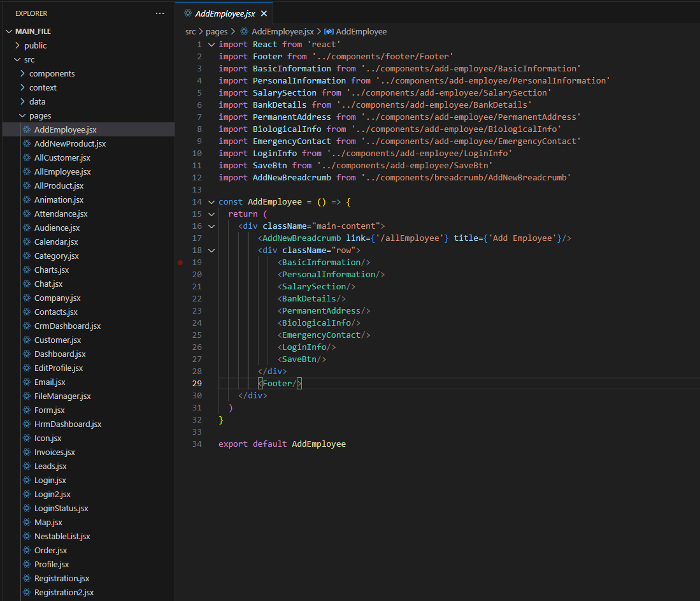Image resolution: width=700 pixels, height=601 pixels.
Task: Open AllEmployee.jsx from the file tree
Action: 62,171
